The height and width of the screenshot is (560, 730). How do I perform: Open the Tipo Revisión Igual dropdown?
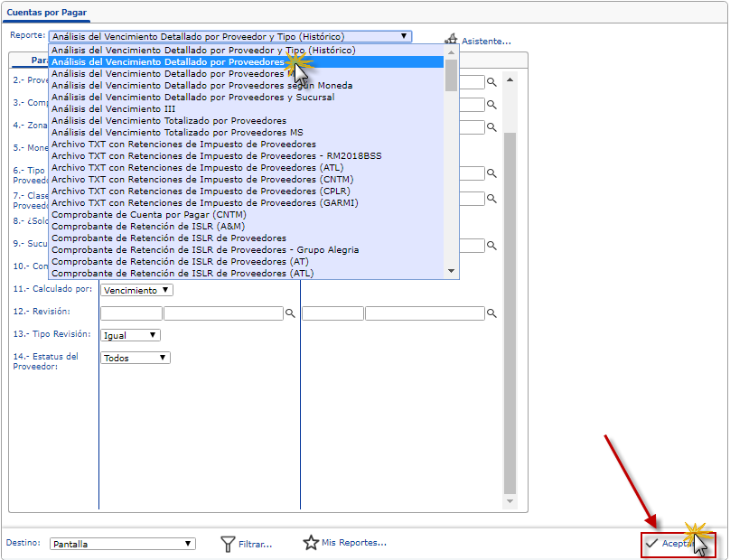(x=130, y=335)
